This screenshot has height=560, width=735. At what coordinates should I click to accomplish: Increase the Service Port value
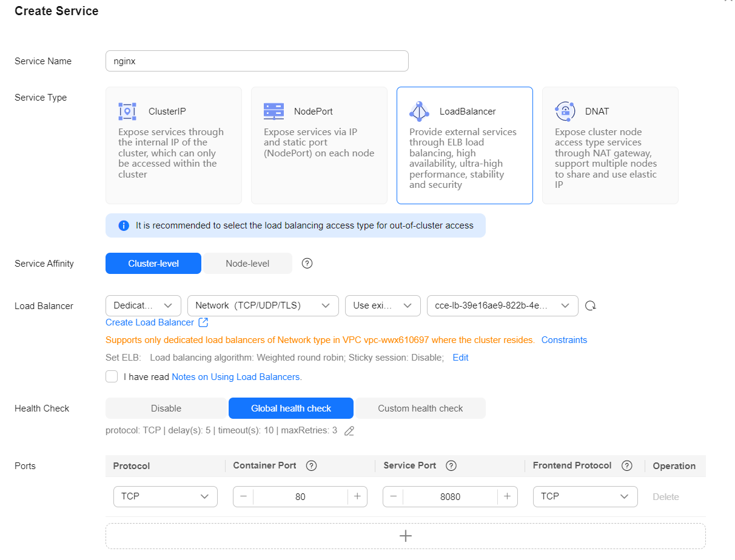tap(508, 496)
